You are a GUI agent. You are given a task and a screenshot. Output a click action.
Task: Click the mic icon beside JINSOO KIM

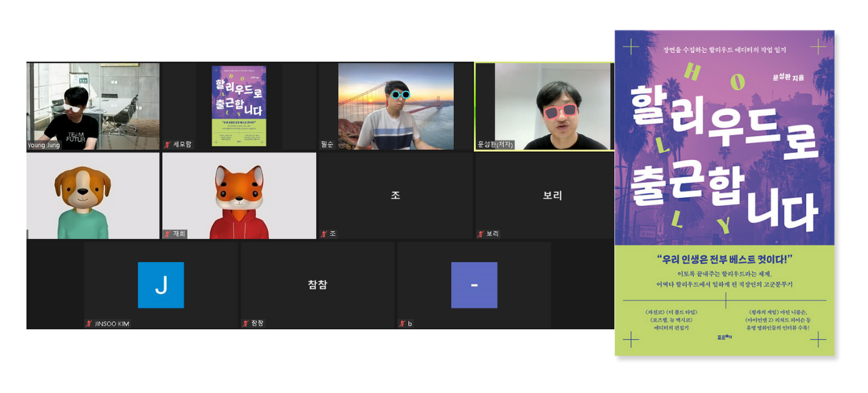(90, 322)
